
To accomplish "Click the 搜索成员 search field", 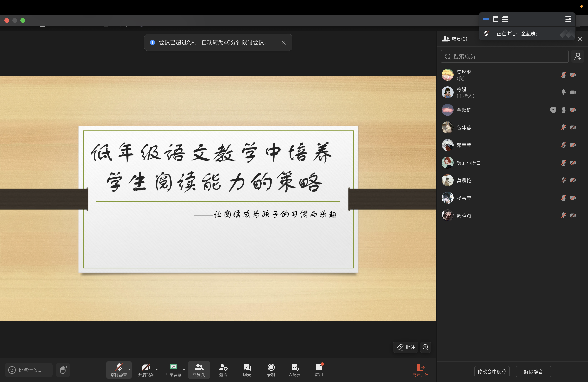I will (x=504, y=56).
